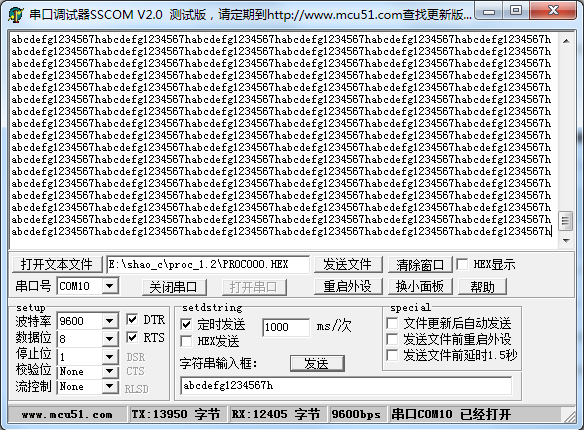584x430 pixels.
Task: Open the COM10 serial port dropdown
Action: click(110, 286)
